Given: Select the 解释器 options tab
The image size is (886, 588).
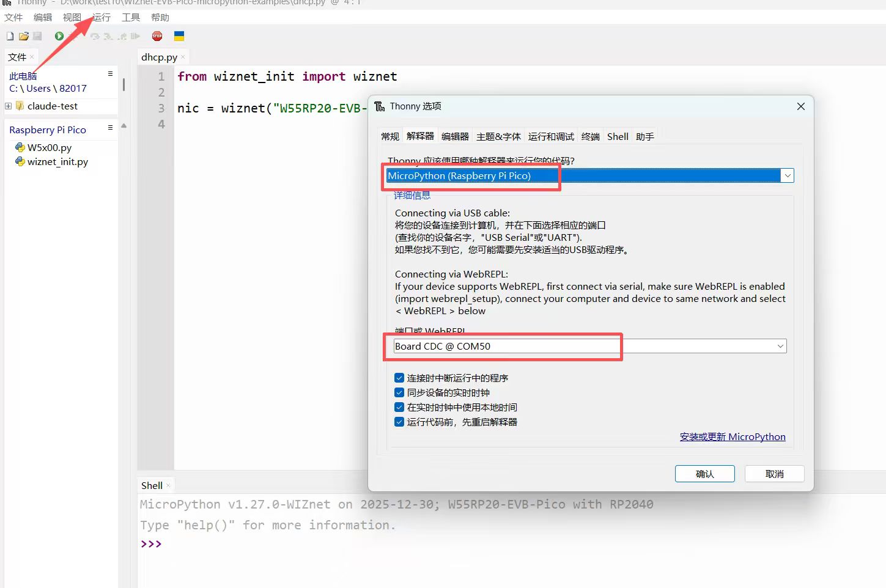Looking at the screenshot, I should pos(420,136).
